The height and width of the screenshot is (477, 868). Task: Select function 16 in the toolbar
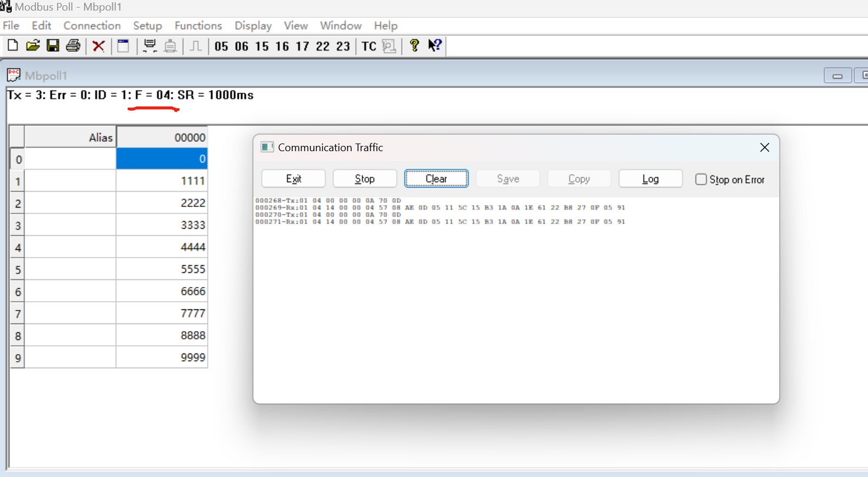point(282,46)
